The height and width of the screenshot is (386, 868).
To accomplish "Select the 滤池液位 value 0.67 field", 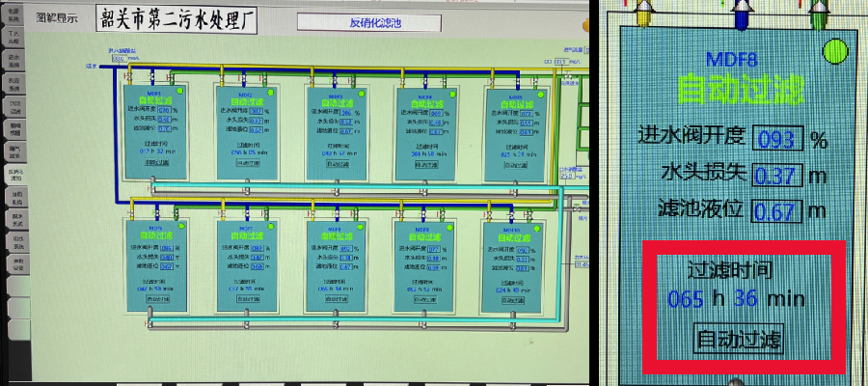I will 777,209.
